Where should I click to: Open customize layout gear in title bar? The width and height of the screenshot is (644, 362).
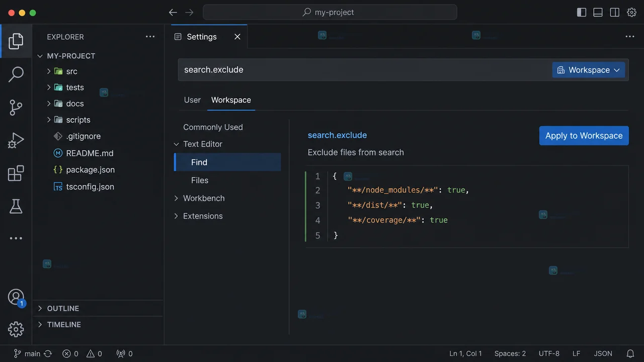tap(632, 12)
